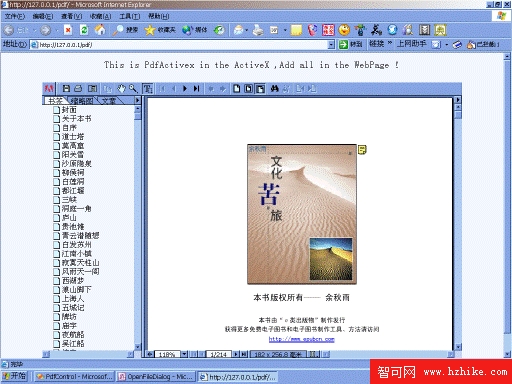512x384 pixels.
Task: Open the zoom percentage dropdown at 118%
Action: point(184,354)
